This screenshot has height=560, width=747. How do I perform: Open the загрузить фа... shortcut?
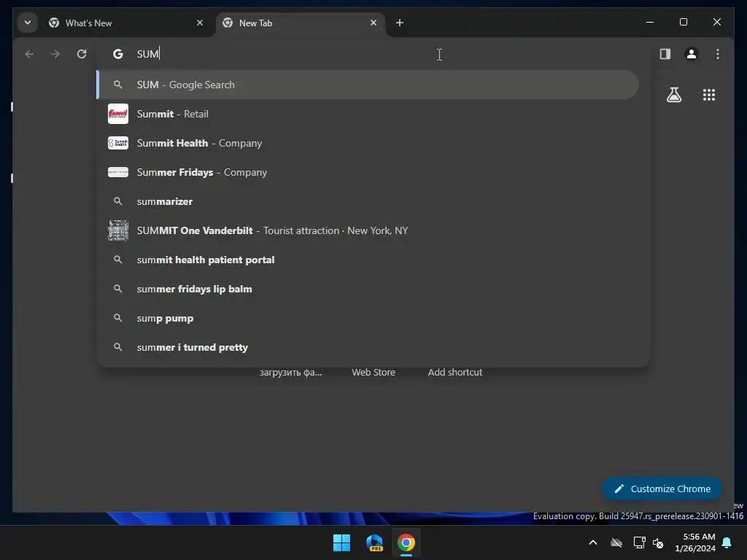[290, 373]
